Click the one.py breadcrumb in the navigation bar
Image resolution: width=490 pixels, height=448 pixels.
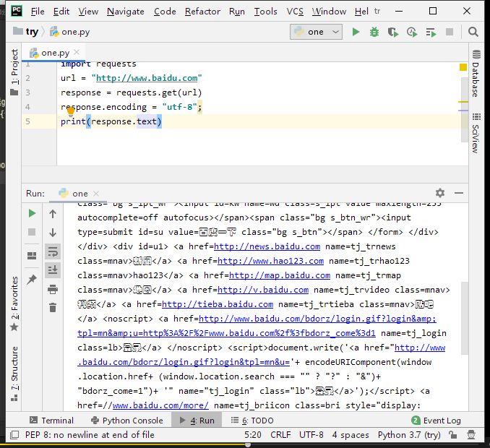point(70,32)
